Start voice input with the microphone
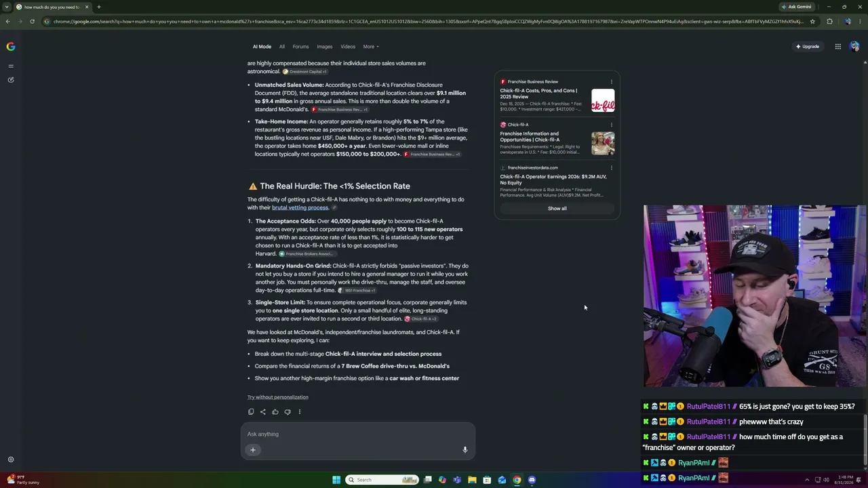 (465, 449)
